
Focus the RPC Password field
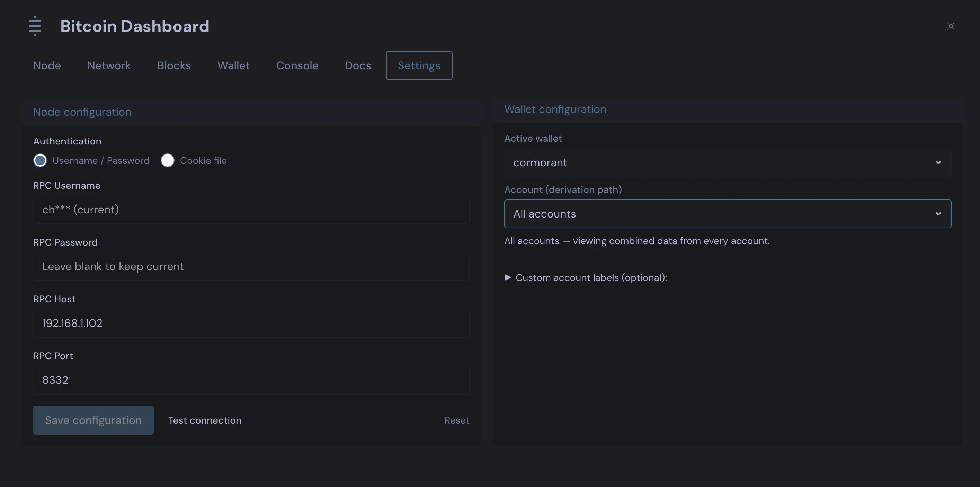click(251, 266)
